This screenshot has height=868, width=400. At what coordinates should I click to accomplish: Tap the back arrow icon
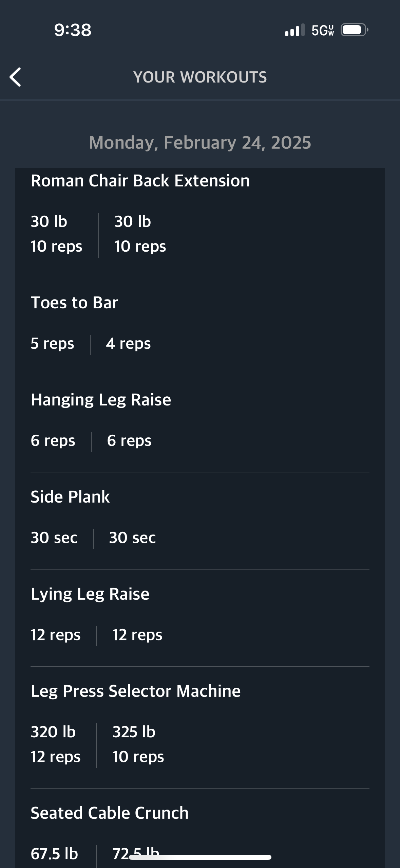point(16,77)
